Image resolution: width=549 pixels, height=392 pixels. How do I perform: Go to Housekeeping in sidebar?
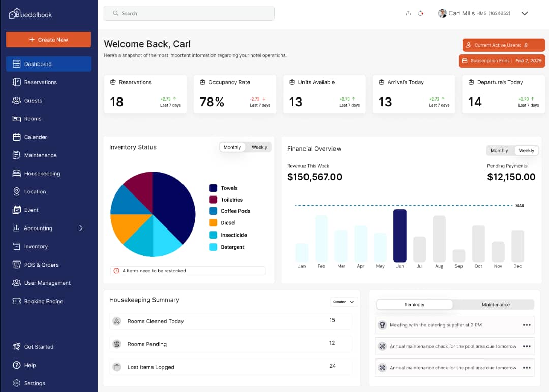coord(42,174)
